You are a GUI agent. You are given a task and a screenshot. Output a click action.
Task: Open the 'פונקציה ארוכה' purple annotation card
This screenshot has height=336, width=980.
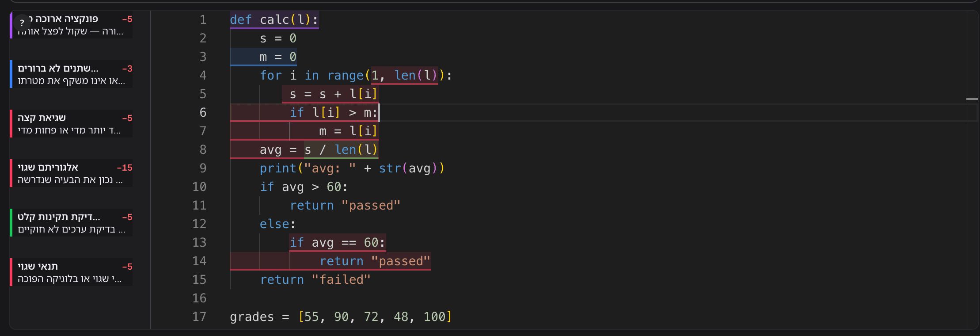click(x=71, y=25)
